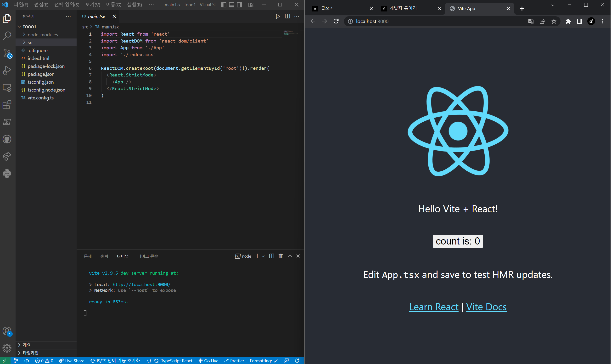Image resolution: width=611 pixels, height=364 pixels.
Task: Click the count is: 0 button
Action: [458, 241]
